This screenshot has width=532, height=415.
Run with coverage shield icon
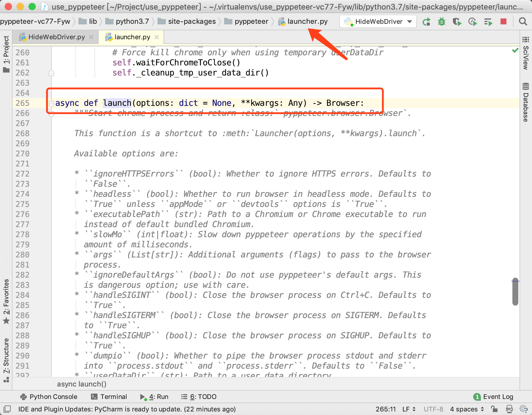[457, 22]
